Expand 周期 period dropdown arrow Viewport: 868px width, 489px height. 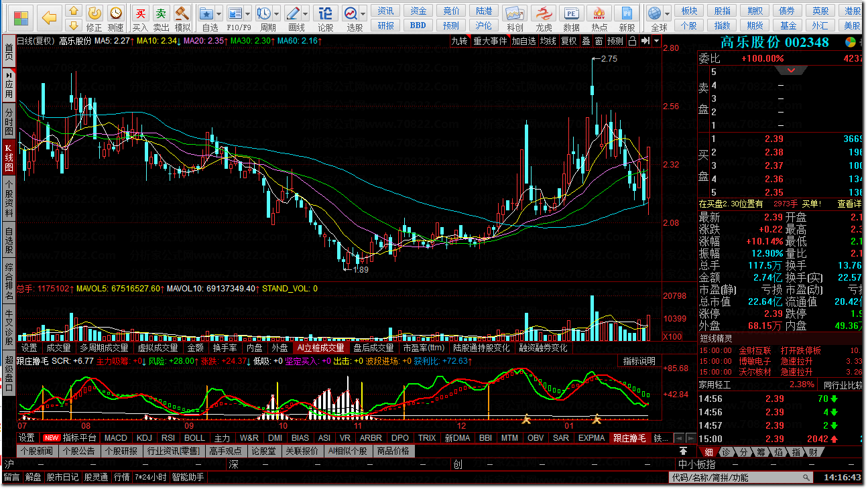click(277, 13)
